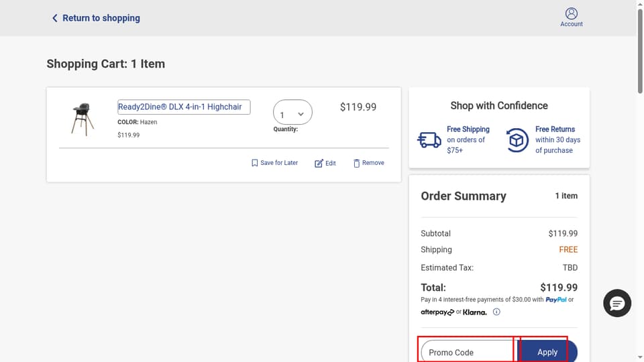Click the Total amount $119.99

559,288
